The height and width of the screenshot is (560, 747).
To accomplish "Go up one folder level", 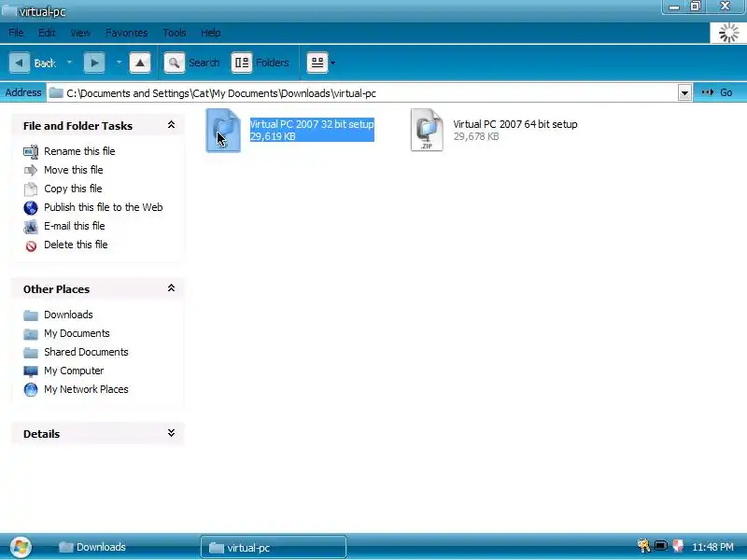I will coord(139,63).
